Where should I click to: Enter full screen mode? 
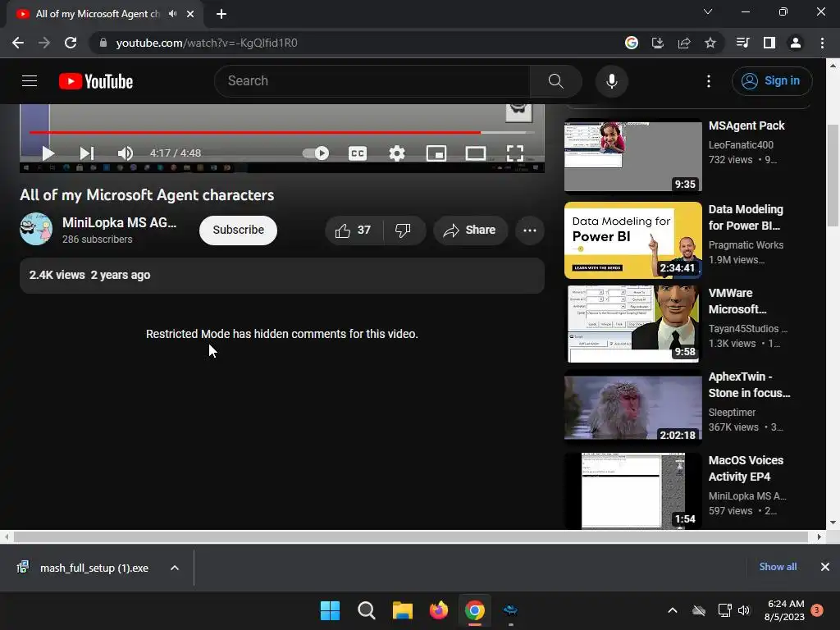(515, 153)
